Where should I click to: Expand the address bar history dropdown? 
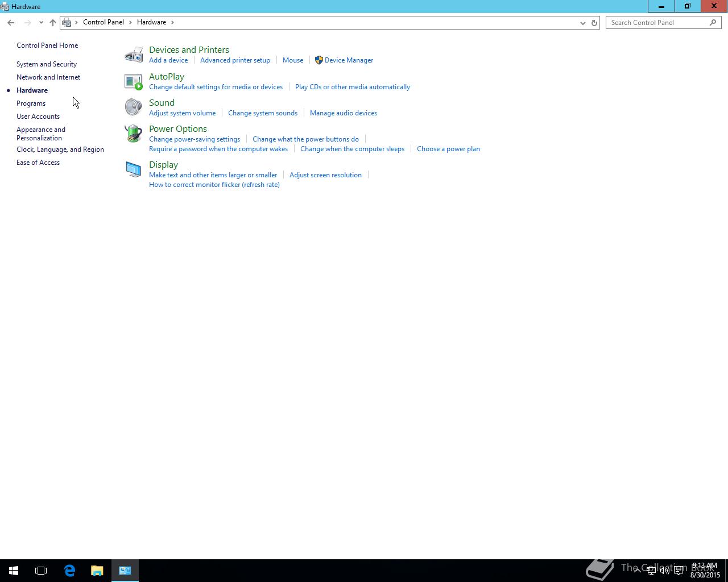pos(582,23)
